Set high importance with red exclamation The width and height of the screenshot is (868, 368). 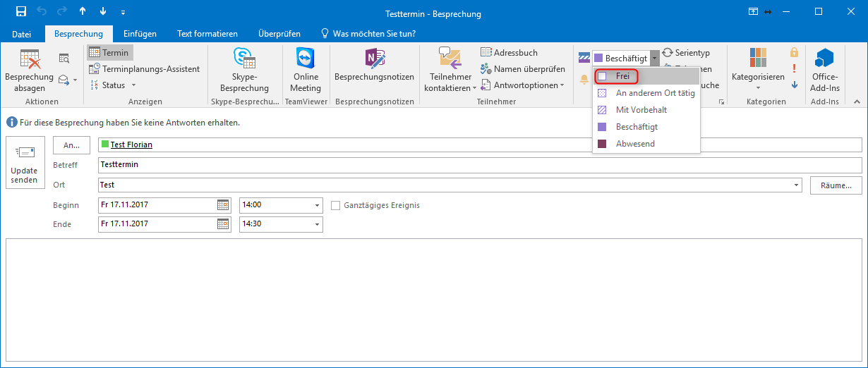(x=795, y=68)
